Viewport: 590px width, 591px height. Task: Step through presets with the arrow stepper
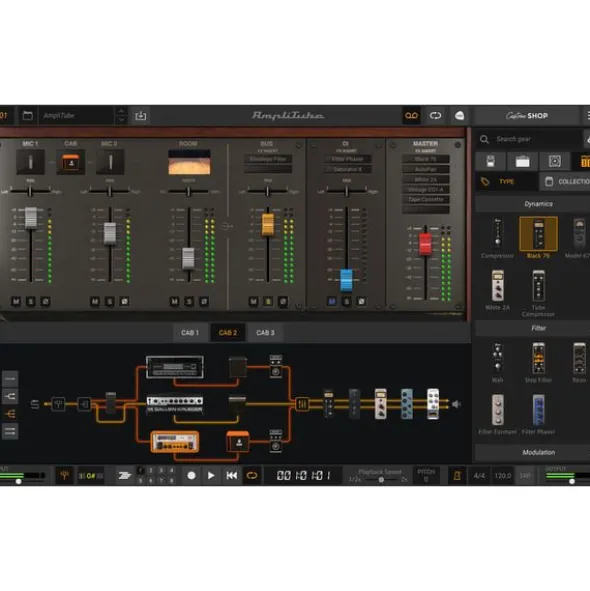point(121,116)
